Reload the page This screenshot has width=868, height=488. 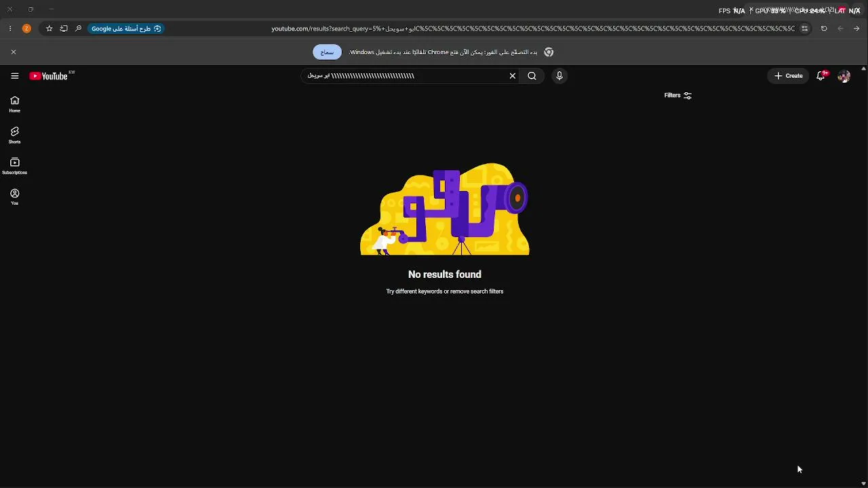tap(824, 28)
